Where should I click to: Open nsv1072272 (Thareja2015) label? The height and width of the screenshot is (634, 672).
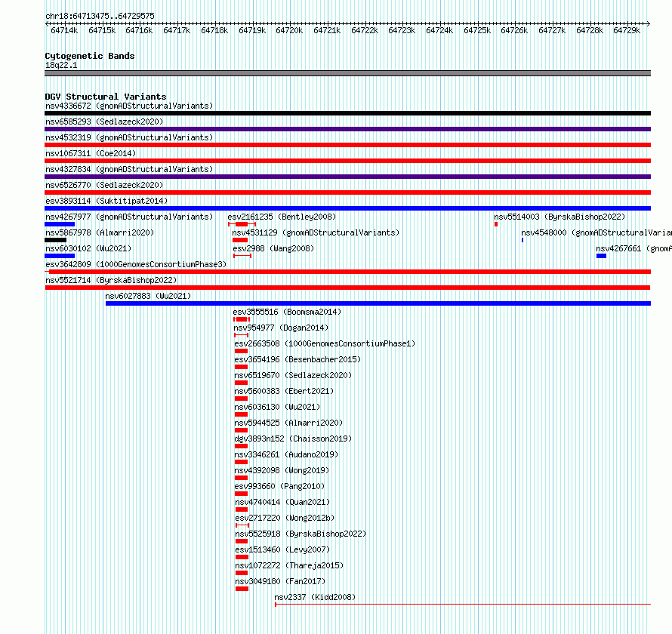(x=289, y=565)
